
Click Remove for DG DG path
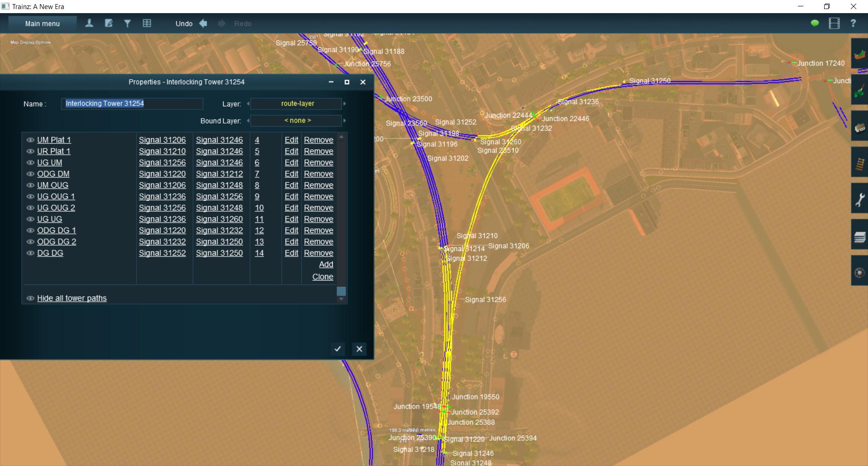click(319, 253)
